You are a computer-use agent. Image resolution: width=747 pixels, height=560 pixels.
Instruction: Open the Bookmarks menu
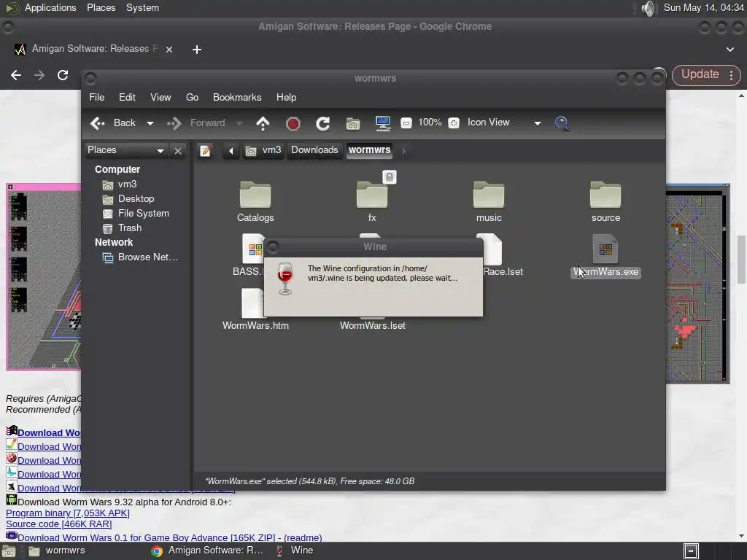point(237,97)
